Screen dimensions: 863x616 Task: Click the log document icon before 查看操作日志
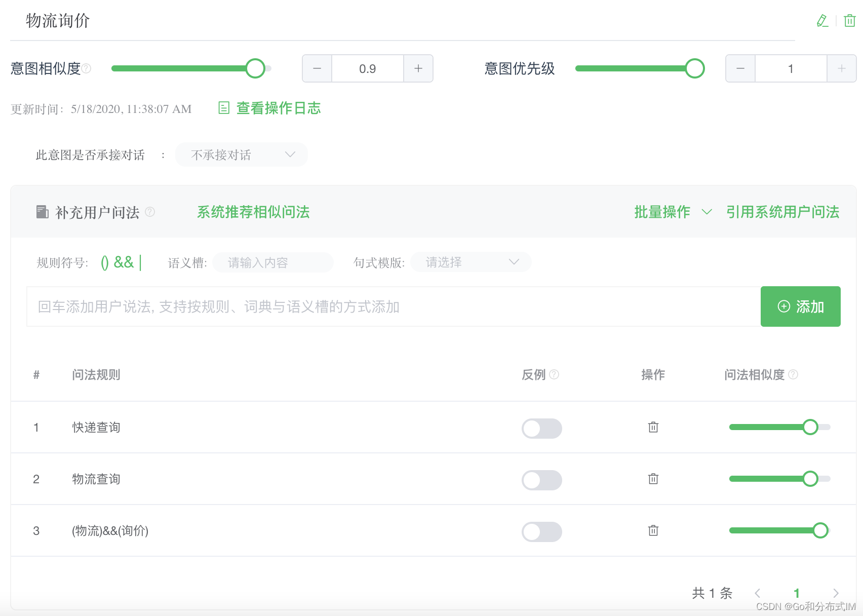coord(224,108)
